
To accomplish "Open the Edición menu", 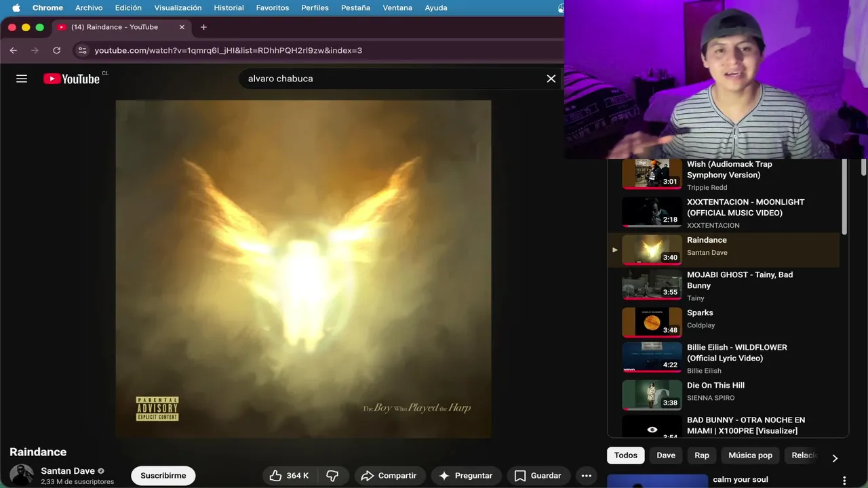I will pyautogui.click(x=128, y=7).
